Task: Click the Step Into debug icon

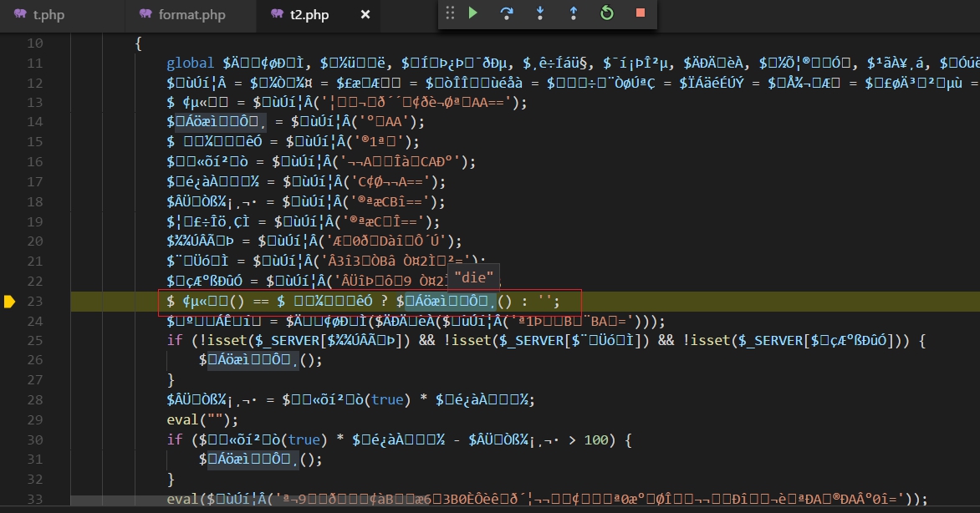Action: click(x=540, y=13)
